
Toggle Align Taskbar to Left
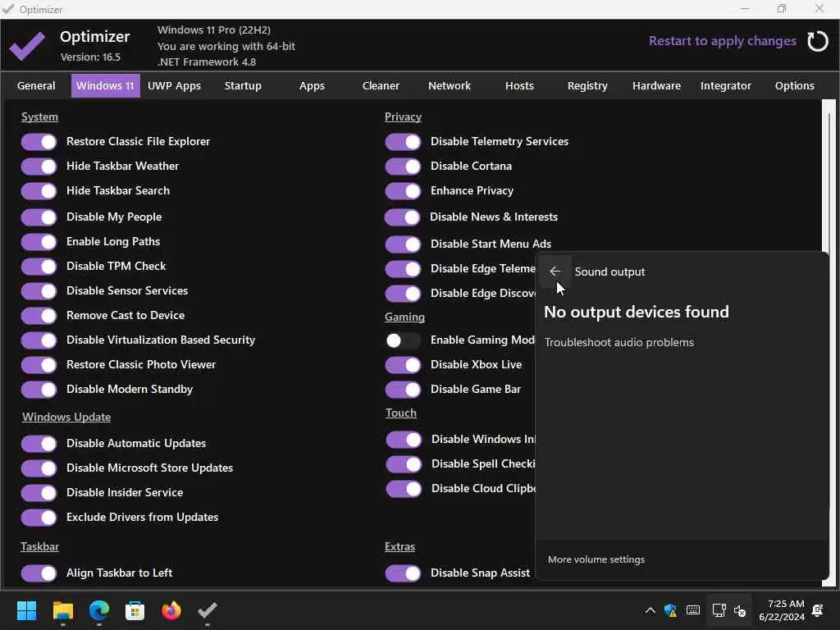(x=39, y=573)
